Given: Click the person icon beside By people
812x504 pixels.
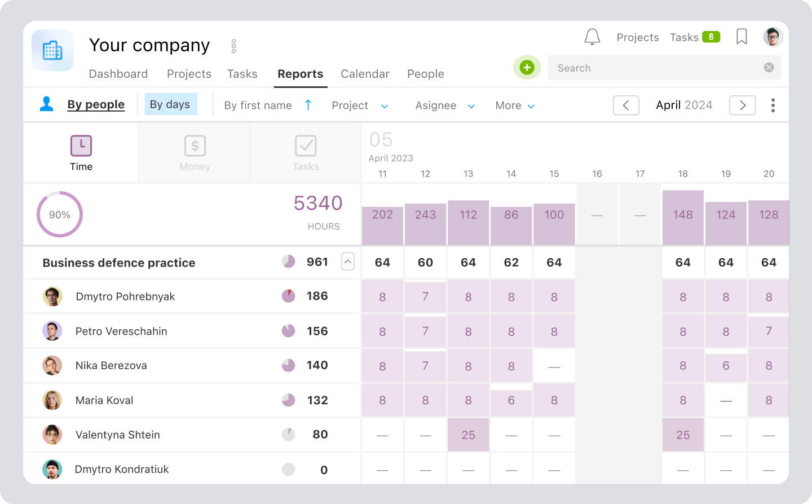Looking at the screenshot, I should pos(46,104).
